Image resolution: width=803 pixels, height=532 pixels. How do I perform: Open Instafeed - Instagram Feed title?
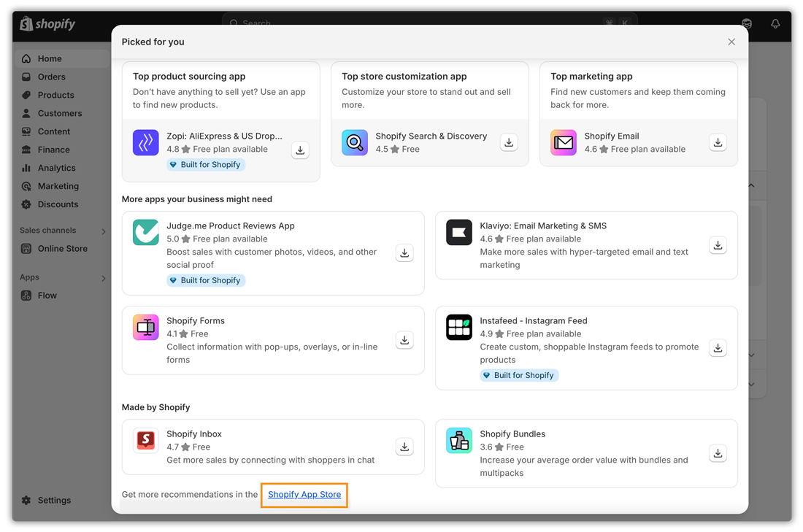pyautogui.click(x=533, y=321)
